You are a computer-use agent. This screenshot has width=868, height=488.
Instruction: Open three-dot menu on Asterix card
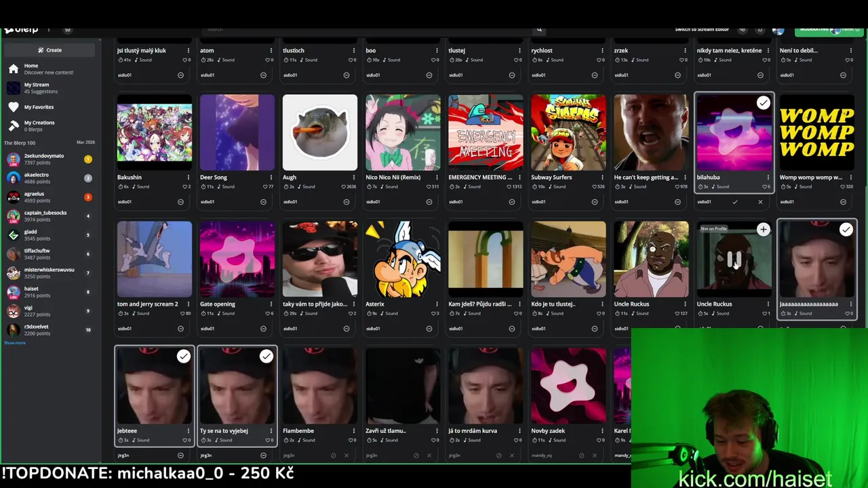coord(437,304)
